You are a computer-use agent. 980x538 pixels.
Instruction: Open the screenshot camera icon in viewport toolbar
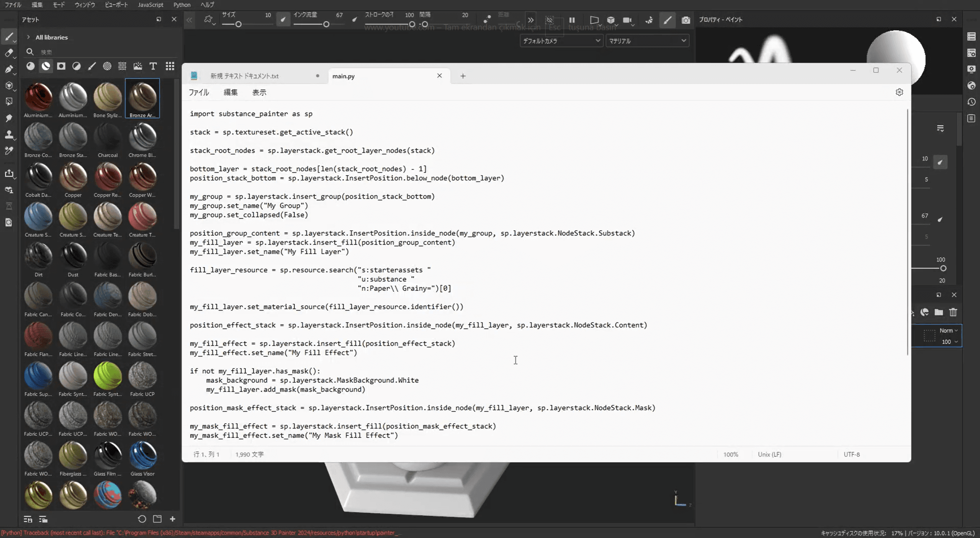coord(686,20)
